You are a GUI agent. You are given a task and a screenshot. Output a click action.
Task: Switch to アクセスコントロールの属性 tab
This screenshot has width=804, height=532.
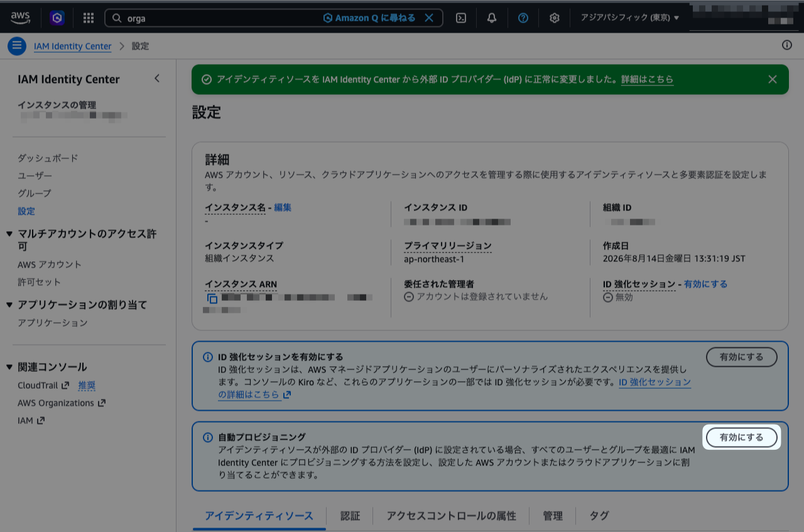[x=451, y=516]
